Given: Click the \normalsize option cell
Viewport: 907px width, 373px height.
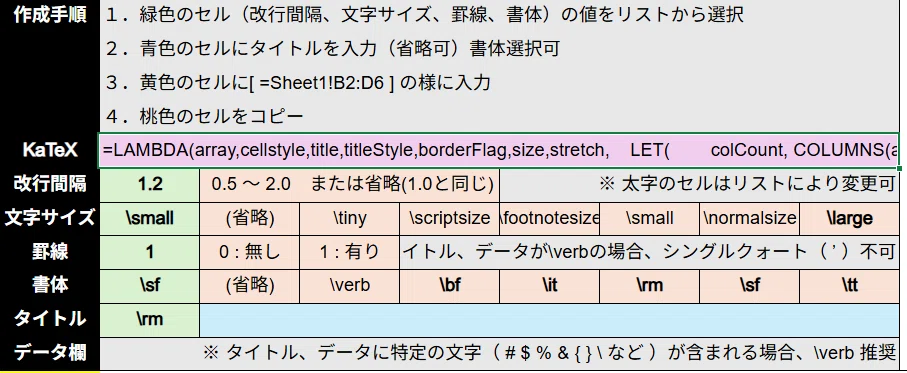Looking at the screenshot, I should coord(750,218).
